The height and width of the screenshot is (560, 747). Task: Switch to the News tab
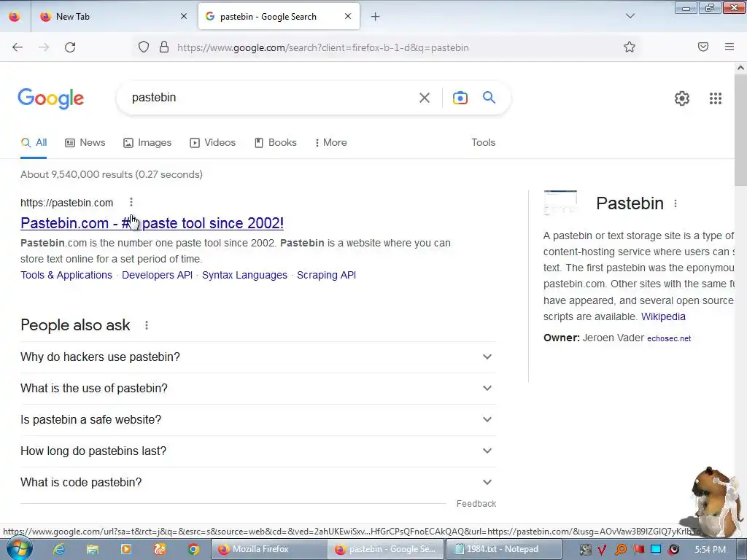click(85, 142)
